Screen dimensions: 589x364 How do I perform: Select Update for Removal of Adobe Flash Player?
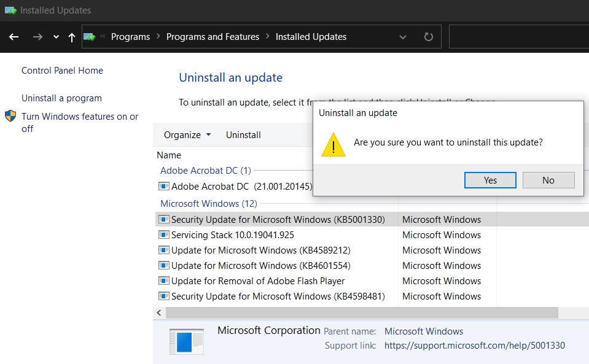click(x=258, y=281)
